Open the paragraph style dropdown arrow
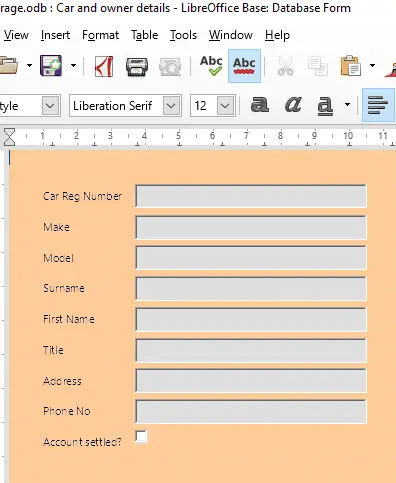The height and width of the screenshot is (483, 396). pyautogui.click(x=50, y=106)
